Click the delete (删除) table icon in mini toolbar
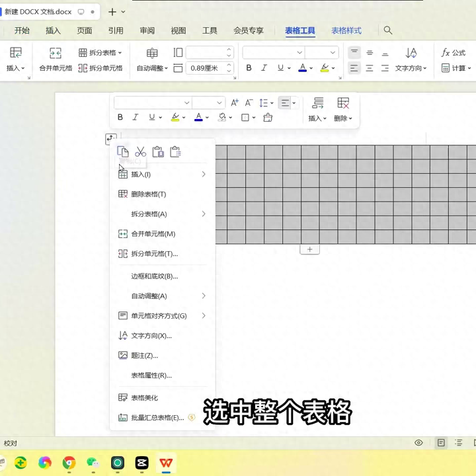Viewport: 476px width, 476px height. click(x=343, y=109)
